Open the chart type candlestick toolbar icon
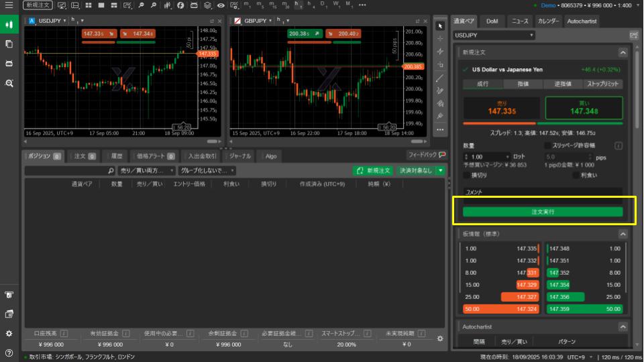 [167, 5]
